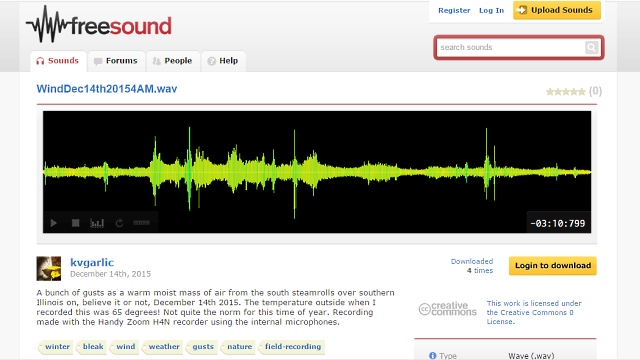Click into the search sounds field
This screenshot has width=640, height=360.
click(510, 47)
